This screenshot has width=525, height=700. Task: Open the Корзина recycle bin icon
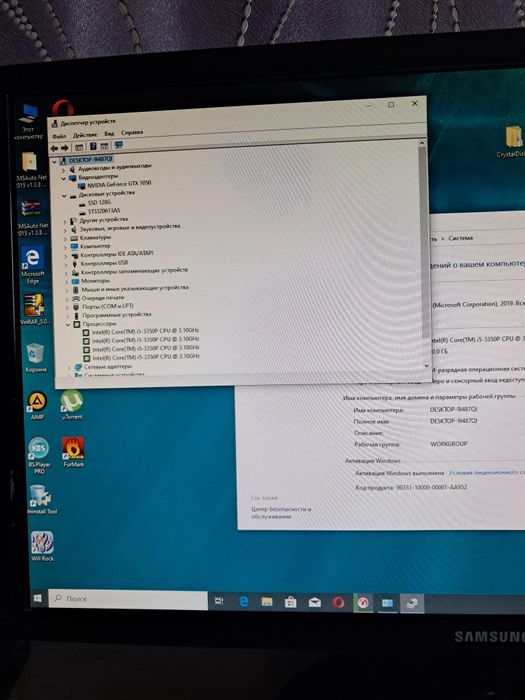35,357
